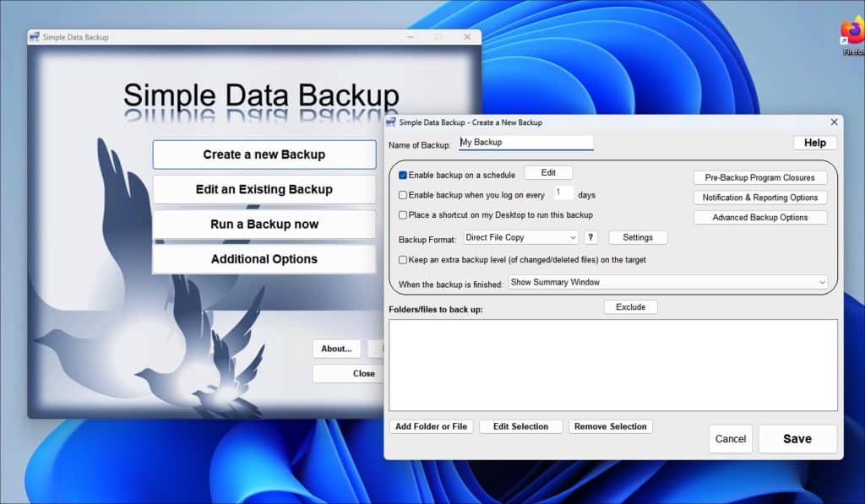Open Pre-Backup Program Closures
The width and height of the screenshot is (865, 504).
pos(759,177)
